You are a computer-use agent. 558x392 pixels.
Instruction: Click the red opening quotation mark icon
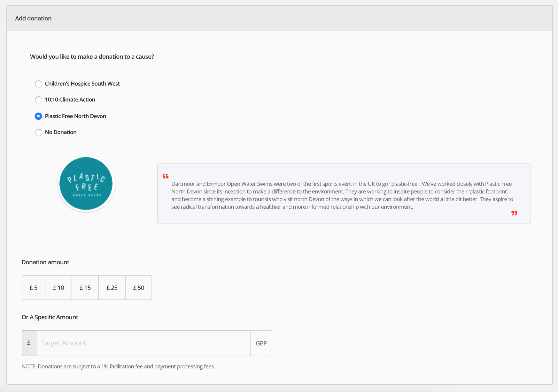(x=166, y=176)
